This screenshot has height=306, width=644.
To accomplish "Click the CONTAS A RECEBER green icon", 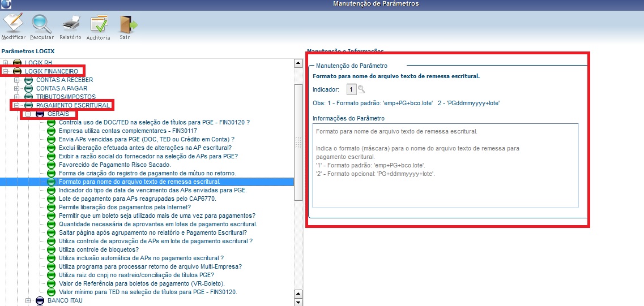I will click(x=28, y=80).
